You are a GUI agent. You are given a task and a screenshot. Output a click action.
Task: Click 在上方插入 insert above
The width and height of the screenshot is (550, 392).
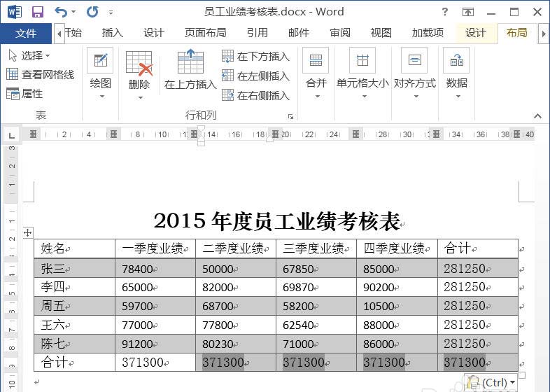(190, 69)
